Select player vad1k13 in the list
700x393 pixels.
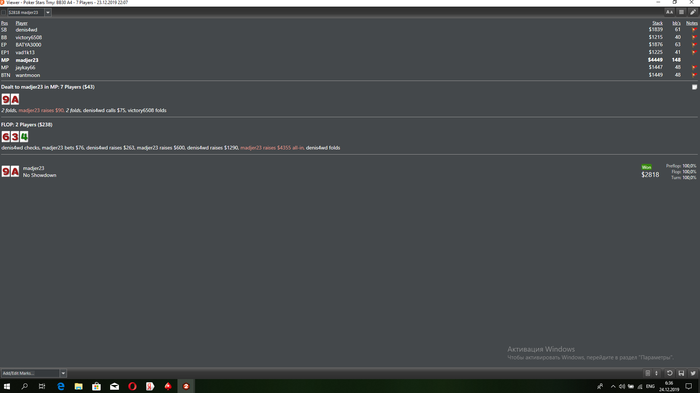coord(25,53)
